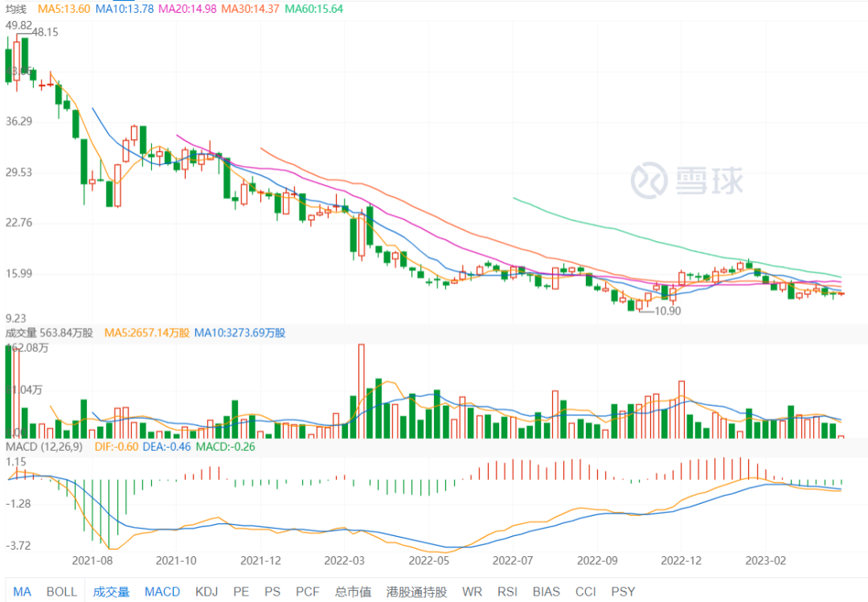This screenshot has width=868, height=602.
Task: Switch to the WR indicator
Action: (x=473, y=592)
